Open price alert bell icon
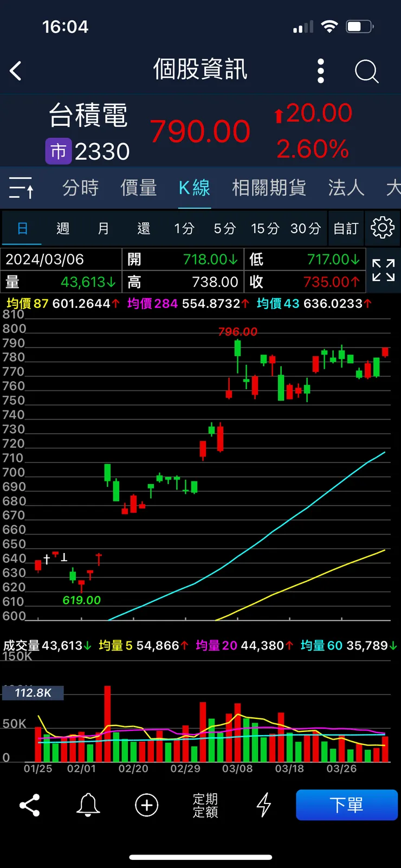The width and height of the screenshot is (401, 868). point(88,805)
